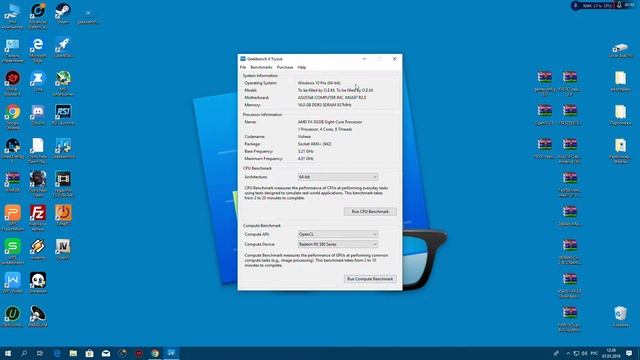Select the Zona blue Z desktop shortcut

coord(38,81)
